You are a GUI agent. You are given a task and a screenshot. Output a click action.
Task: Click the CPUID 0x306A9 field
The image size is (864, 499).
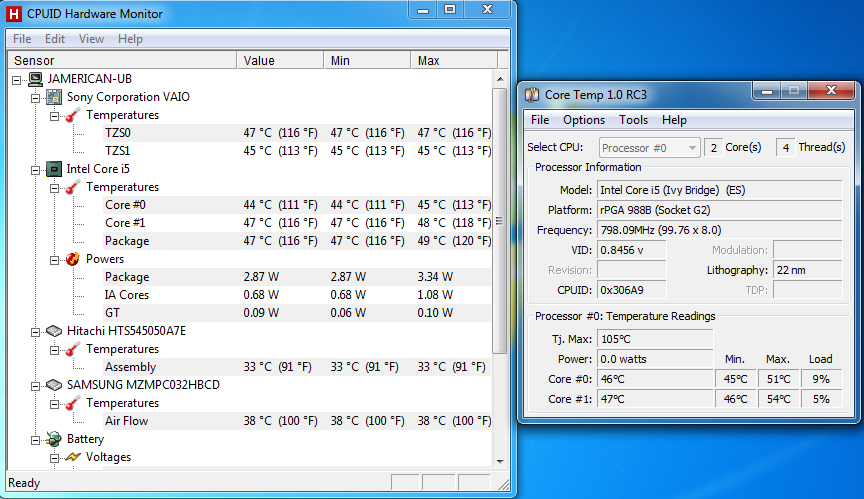[631, 290]
